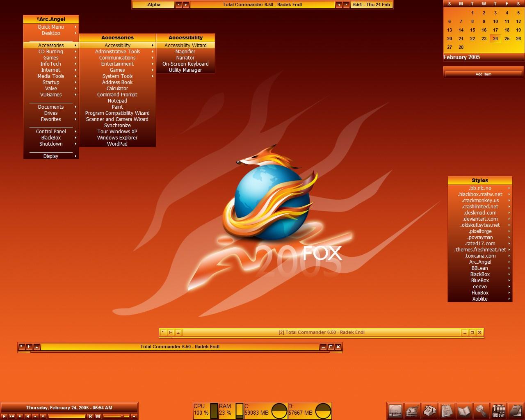Open the Favorites menu entry

51,119
